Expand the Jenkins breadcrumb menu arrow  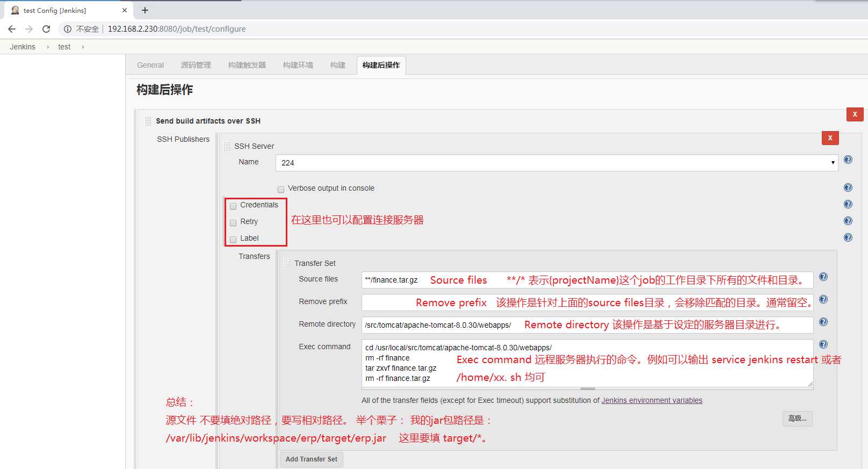coord(48,47)
